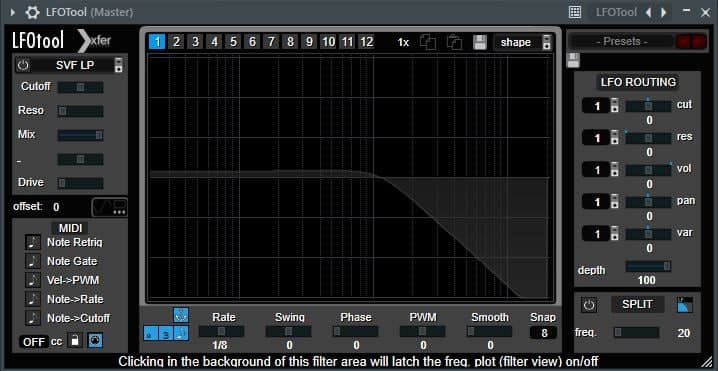Change the LFO number for vol routing
The image size is (718, 371).
[600, 170]
